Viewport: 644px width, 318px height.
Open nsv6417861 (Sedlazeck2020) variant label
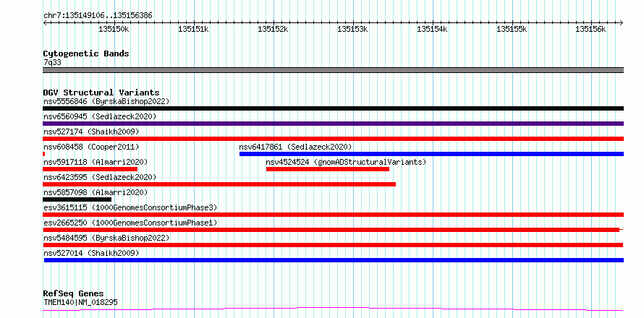pos(296,147)
